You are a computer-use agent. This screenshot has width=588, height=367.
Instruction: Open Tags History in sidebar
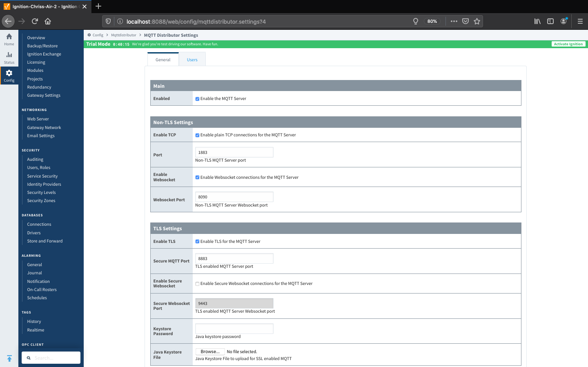[34, 321]
